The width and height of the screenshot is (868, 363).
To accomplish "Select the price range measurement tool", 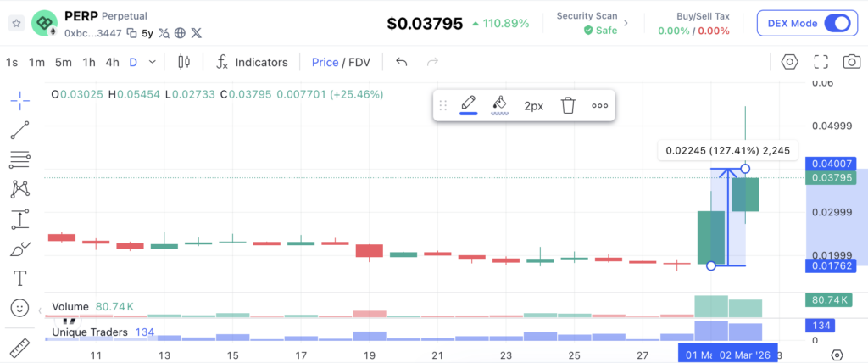I will point(20,219).
